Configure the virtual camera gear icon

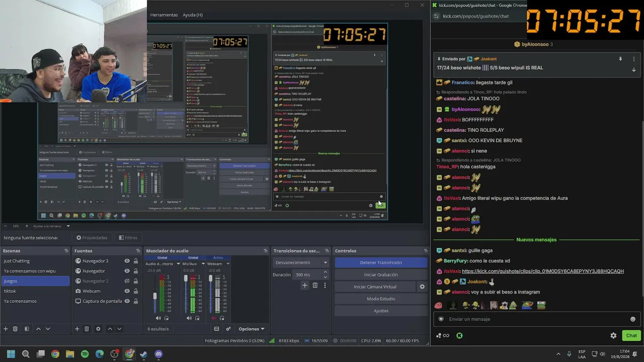click(x=422, y=287)
